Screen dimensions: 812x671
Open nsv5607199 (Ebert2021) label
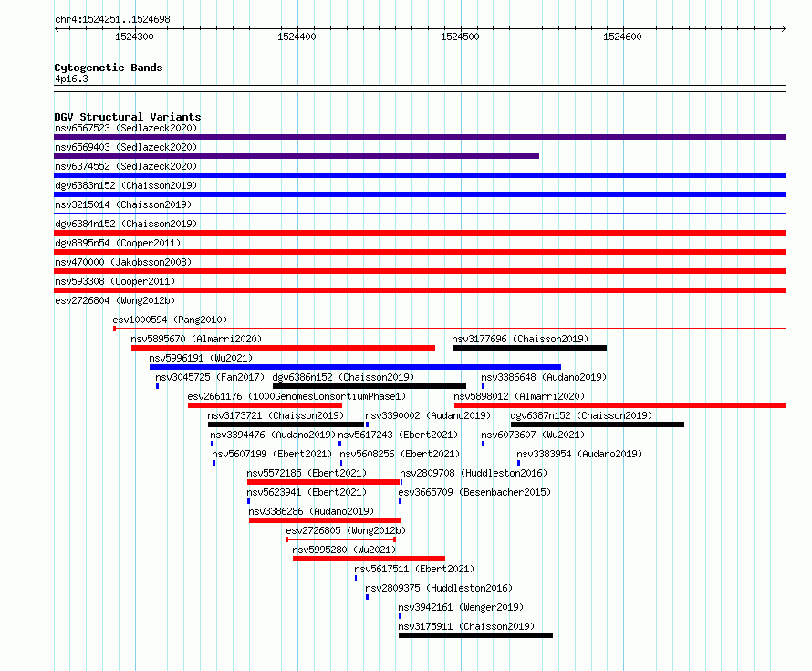click(272, 454)
